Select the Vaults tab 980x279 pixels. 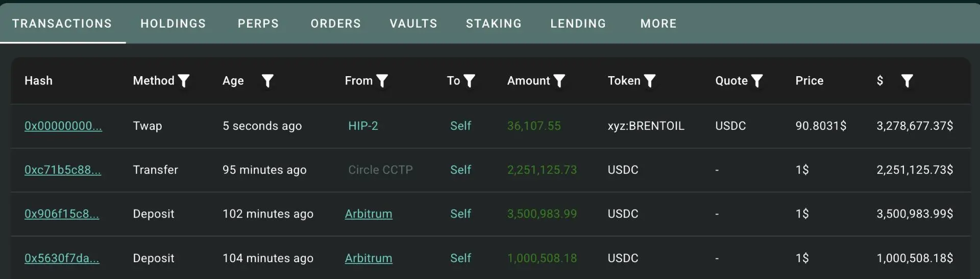tap(413, 24)
